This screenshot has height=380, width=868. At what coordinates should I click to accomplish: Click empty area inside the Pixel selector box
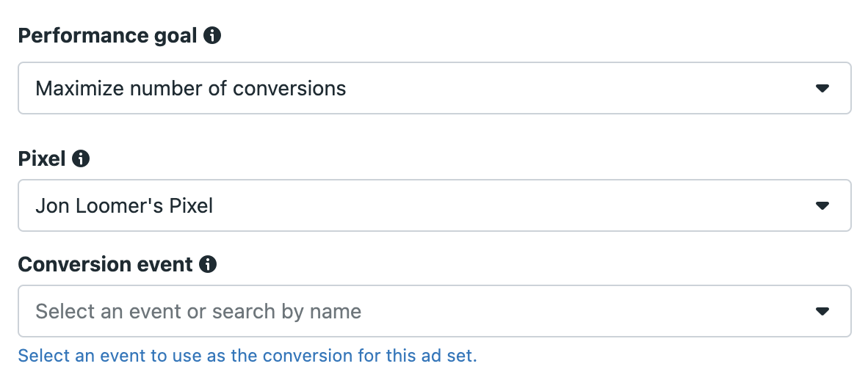[510, 205]
